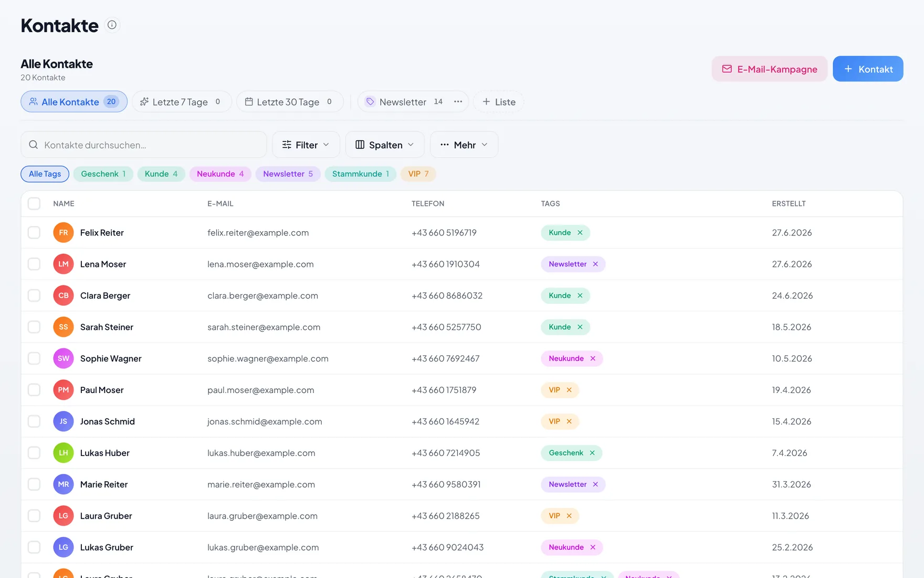
Task: Toggle the select-all checkbox in table header
Action: pos(34,204)
